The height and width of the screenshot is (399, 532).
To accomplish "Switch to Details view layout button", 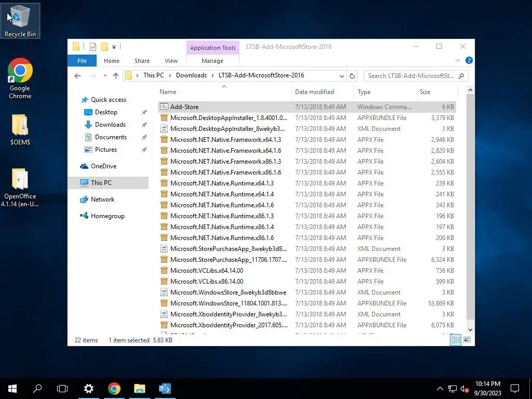I will 456,340.
